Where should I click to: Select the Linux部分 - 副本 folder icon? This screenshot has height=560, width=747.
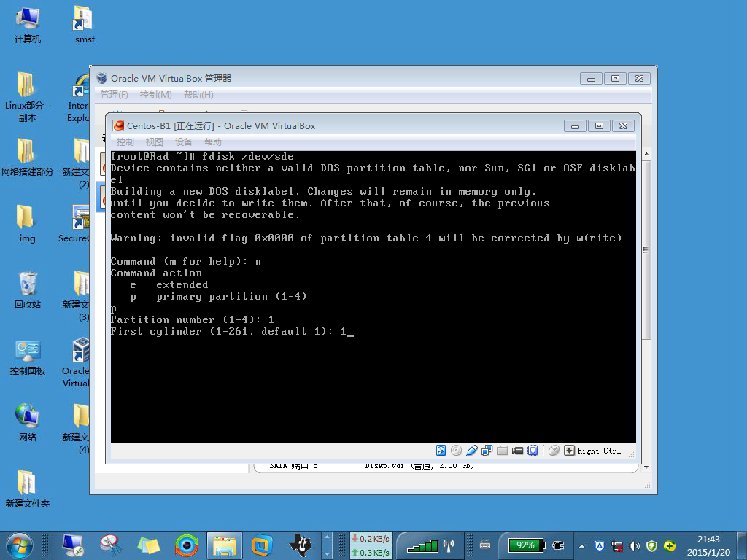tap(27, 97)
